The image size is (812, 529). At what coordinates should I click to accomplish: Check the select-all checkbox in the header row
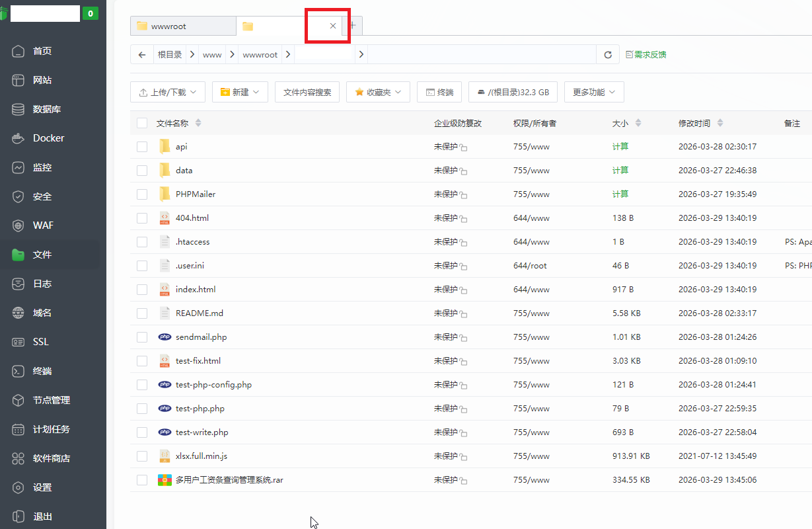click(142, 122)
